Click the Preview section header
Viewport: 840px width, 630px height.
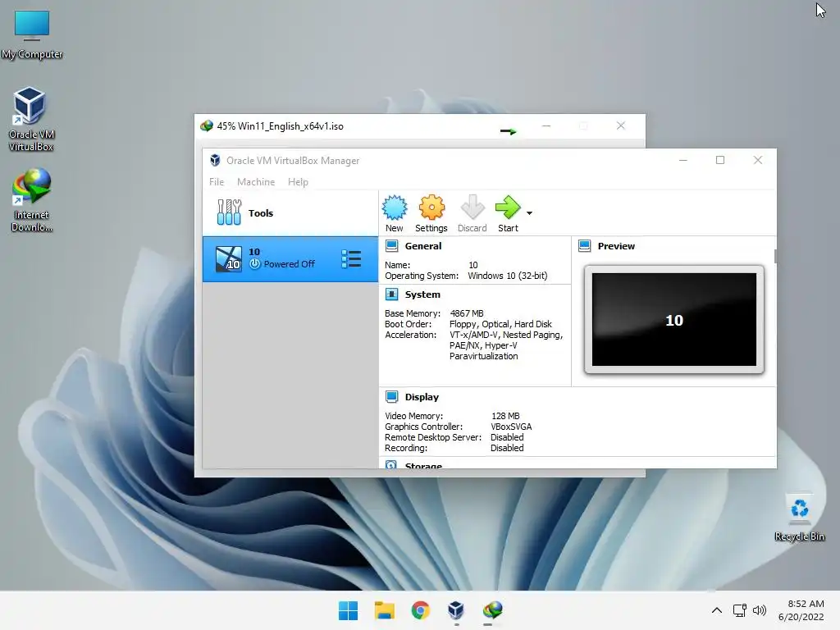coord(616,246)
